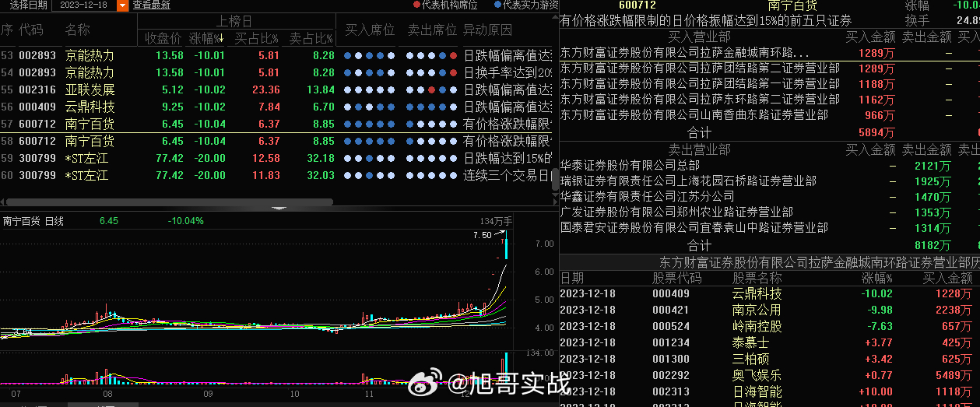The width and height of the screenshot is (980, 407).
Task: Open 泰慕士 in the history table
Action: [750, 342]
